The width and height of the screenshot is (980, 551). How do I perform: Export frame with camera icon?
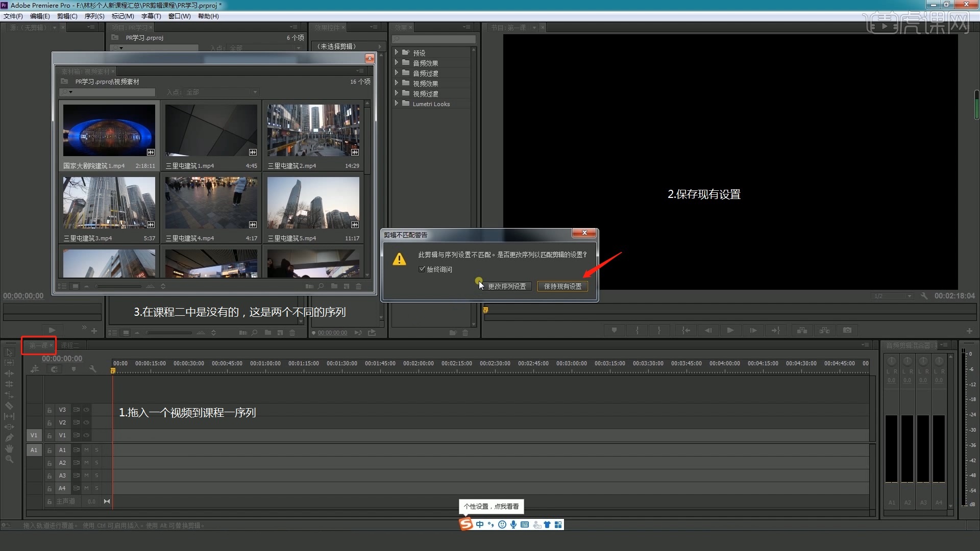click(847, 331)
